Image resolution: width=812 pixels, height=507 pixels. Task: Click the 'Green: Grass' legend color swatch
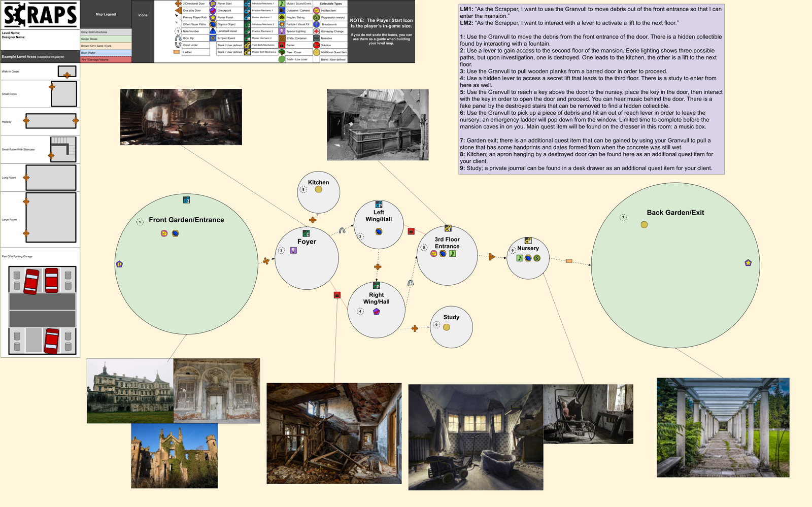(106, 39)
